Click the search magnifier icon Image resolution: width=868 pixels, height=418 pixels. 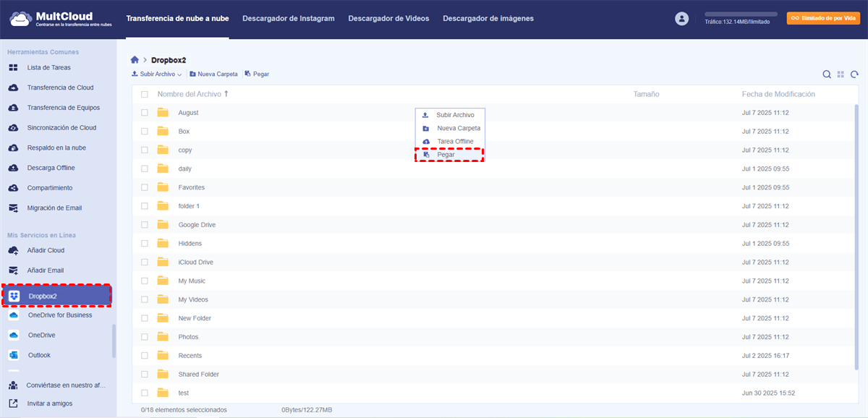click(x=827, y=74)
